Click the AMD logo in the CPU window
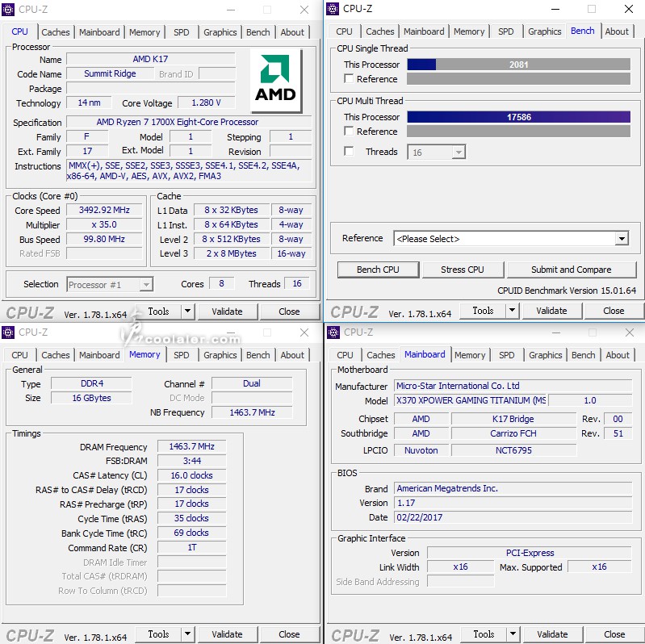Screen dimensions: 645x644 (275, 81)
